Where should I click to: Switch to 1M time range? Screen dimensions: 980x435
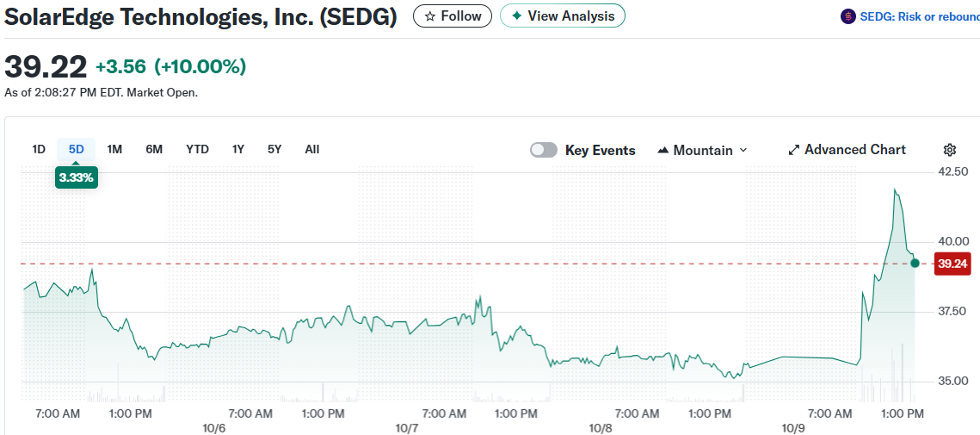coord(114,149)
